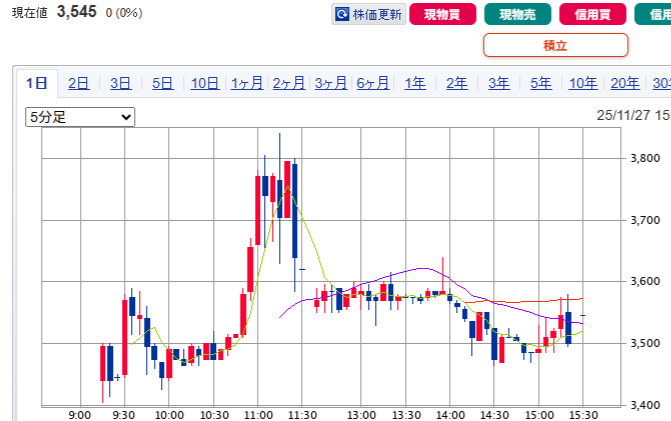Open the 3ヶ月 chart tab
The width and height of the screenshot is (671, 421).
point(331,83)
